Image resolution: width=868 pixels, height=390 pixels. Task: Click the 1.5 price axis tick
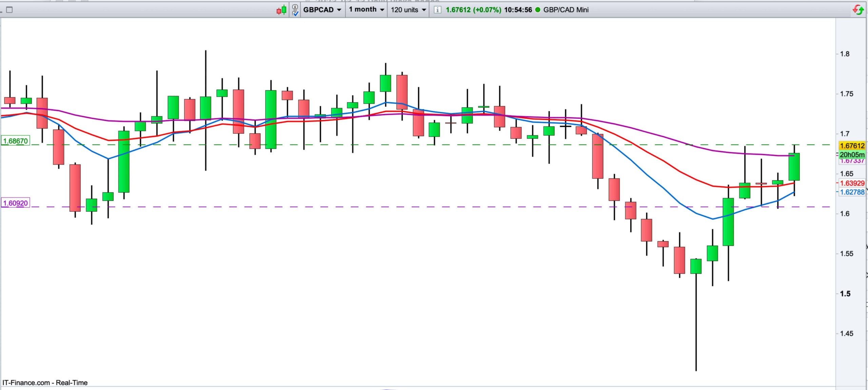[x=845, y=294]
